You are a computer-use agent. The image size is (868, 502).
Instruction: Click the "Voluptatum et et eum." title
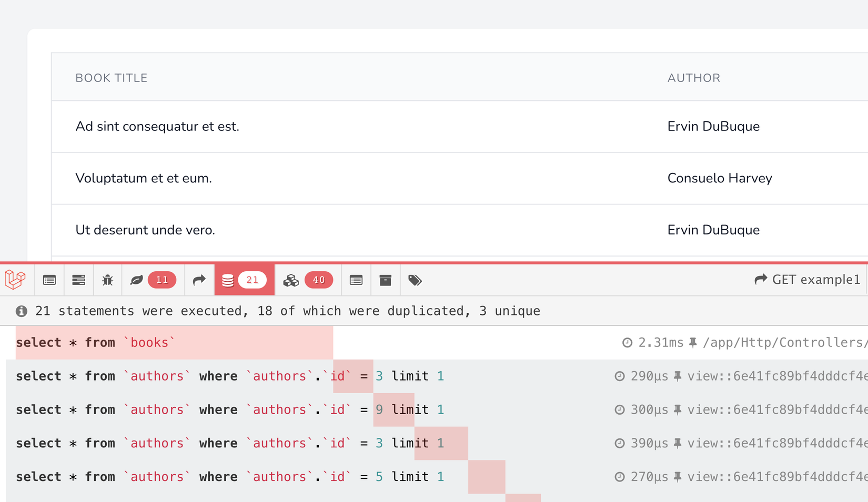pos(144,178)
